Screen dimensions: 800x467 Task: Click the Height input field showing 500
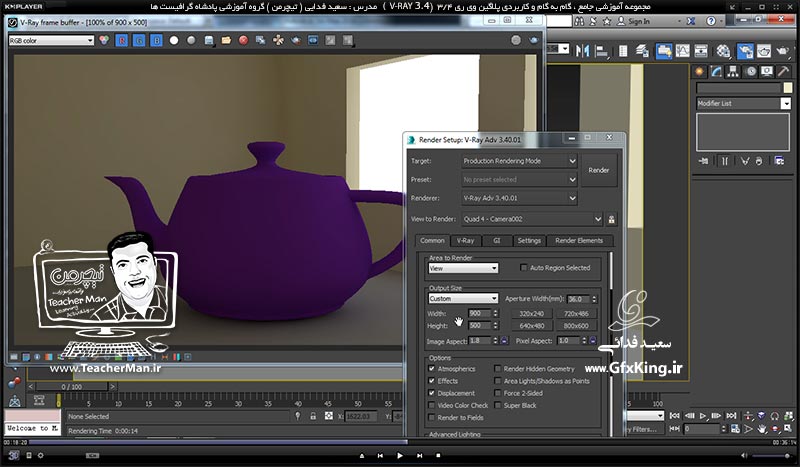(480, 326)
